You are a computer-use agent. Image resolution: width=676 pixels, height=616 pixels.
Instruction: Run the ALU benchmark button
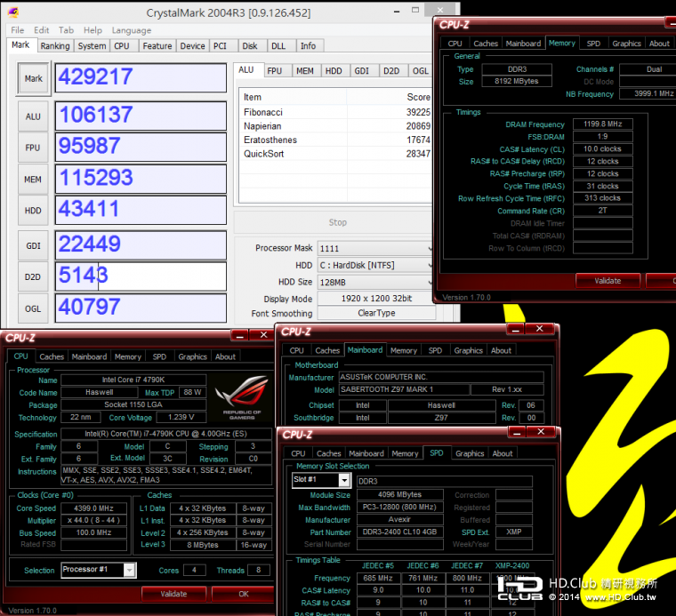[x=33, y=116]
